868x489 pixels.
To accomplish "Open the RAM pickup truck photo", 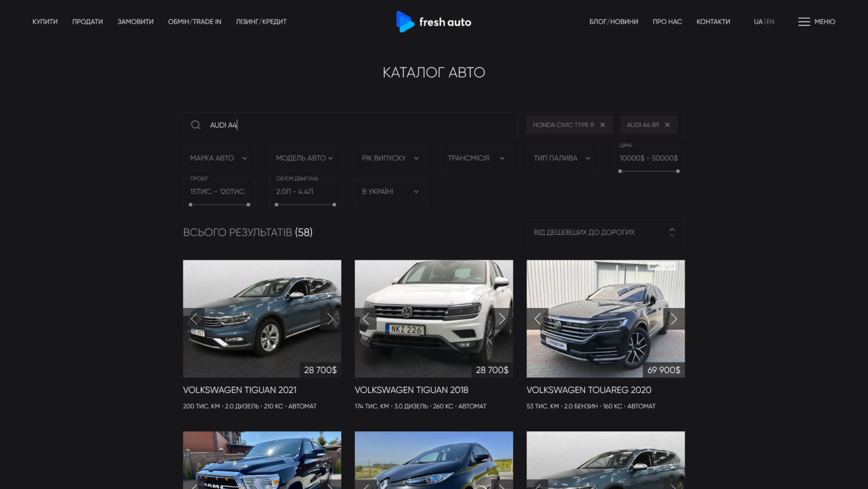I will pyautogui.click(x=262, y=460).
